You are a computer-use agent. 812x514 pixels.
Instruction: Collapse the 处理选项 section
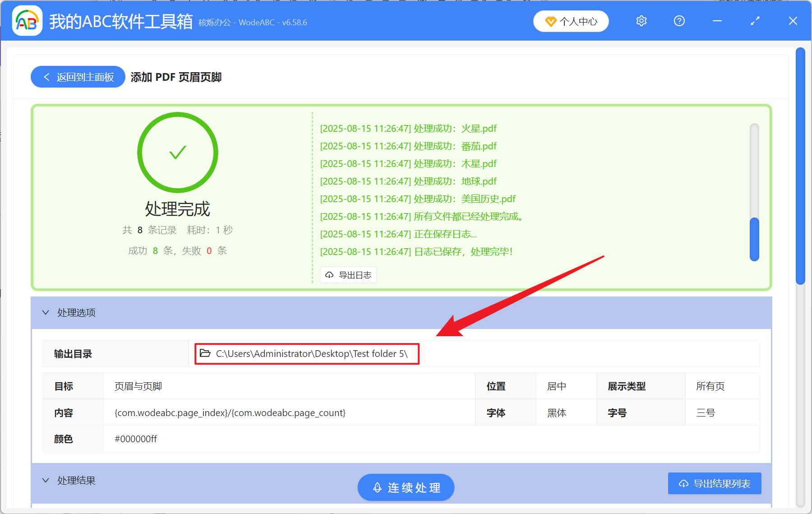click(x=45, y=312)
